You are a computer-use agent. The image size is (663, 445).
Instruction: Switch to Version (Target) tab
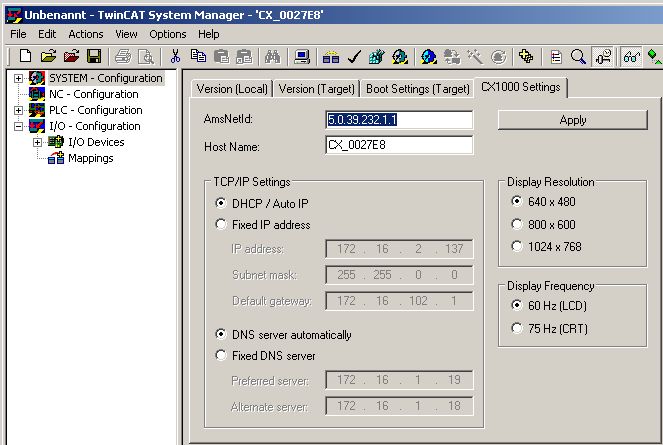click(316, 89)
